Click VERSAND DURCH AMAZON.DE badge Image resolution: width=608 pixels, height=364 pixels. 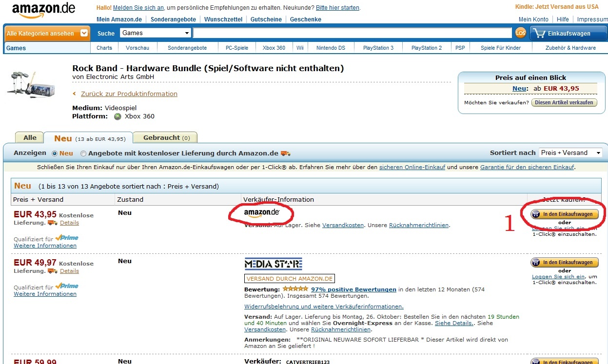(x=290, y=279)
